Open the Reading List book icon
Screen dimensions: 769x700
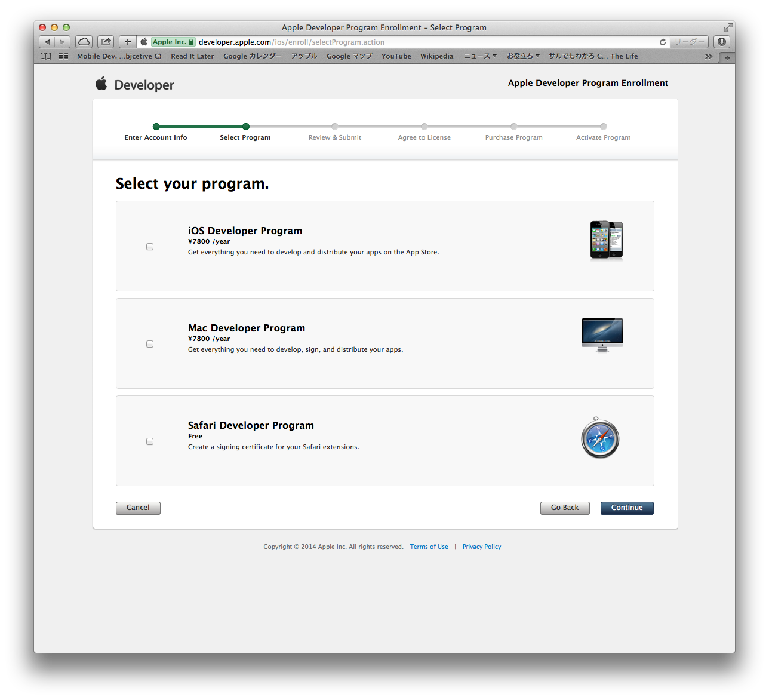[46, 56]
